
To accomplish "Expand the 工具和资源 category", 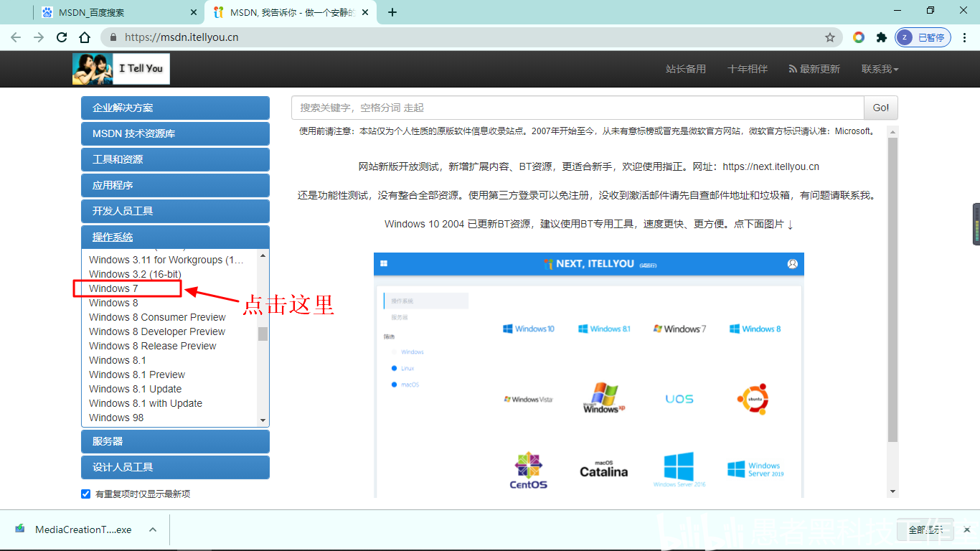I will coord(175,159).
